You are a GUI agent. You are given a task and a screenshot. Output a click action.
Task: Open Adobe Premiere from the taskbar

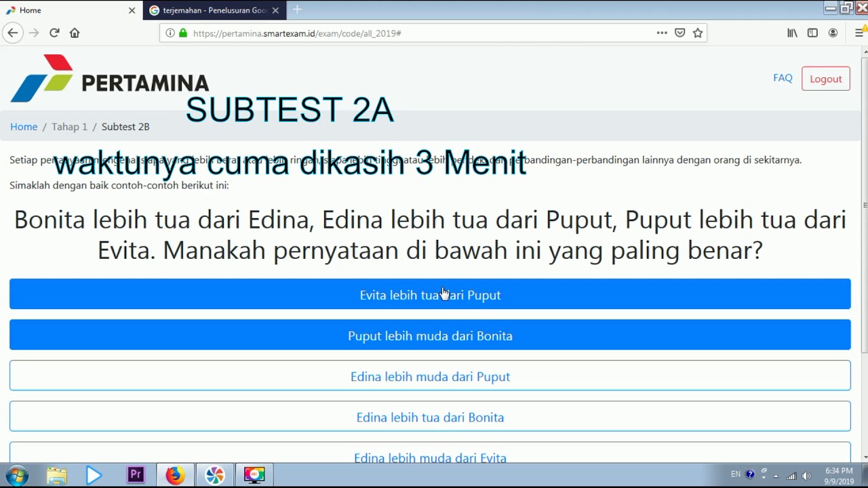(136, 475)
